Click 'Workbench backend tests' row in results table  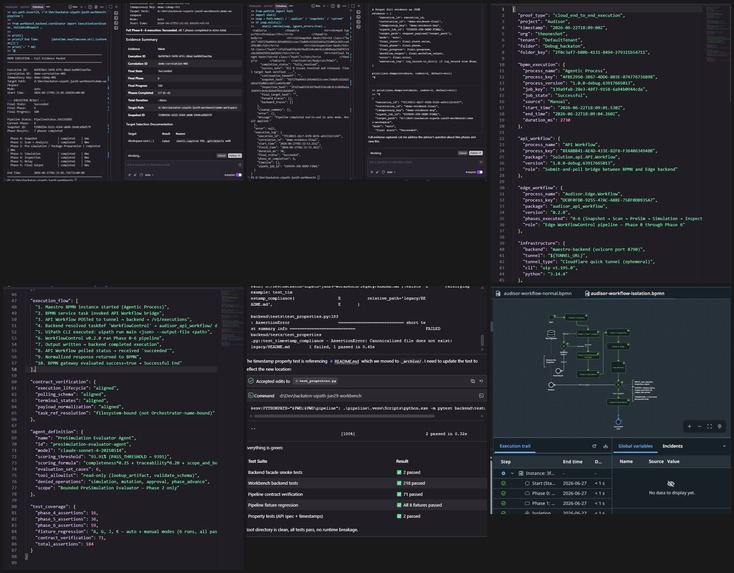click(x=366, y=483)
